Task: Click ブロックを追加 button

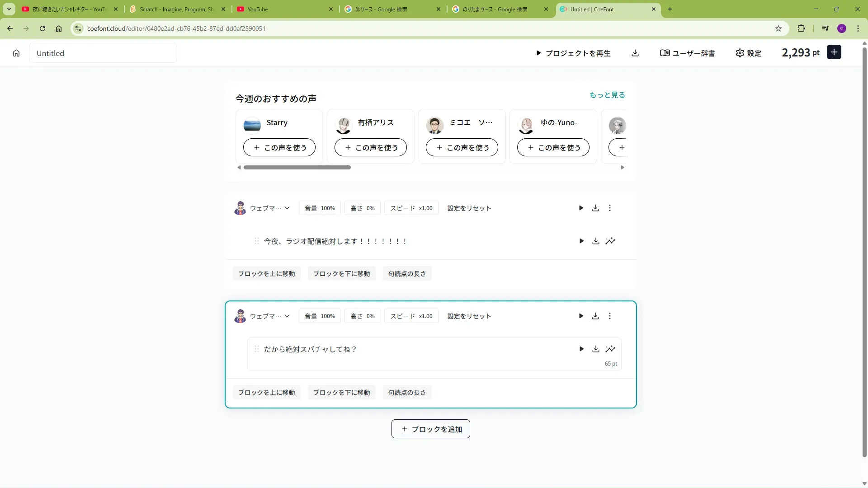Action: click(x=430, y=429)
